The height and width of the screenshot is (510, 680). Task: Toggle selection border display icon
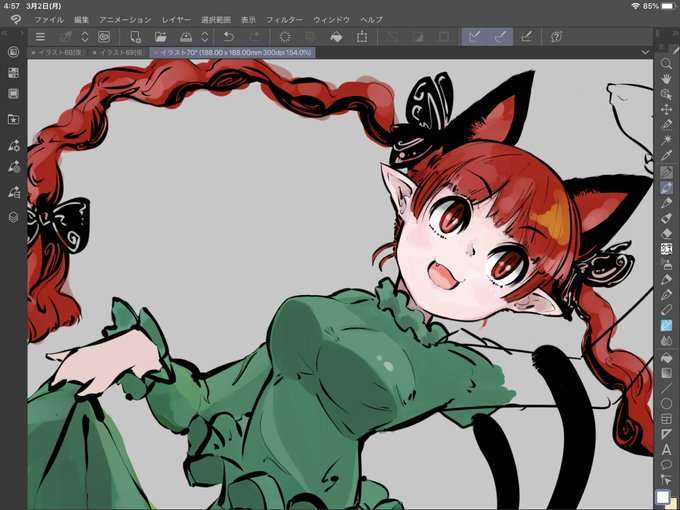[x=444, y=37]
